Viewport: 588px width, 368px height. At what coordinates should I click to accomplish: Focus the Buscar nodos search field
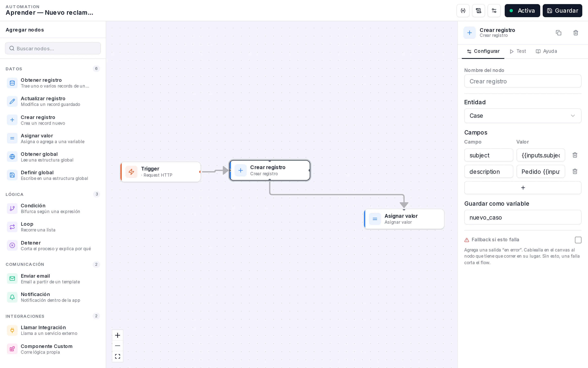[53, 48]
